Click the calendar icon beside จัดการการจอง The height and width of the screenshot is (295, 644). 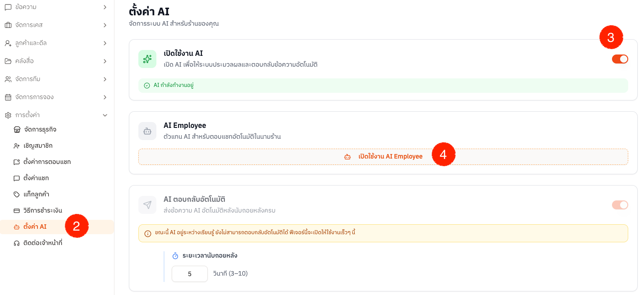pyautogui.click(x=8, y=97)
